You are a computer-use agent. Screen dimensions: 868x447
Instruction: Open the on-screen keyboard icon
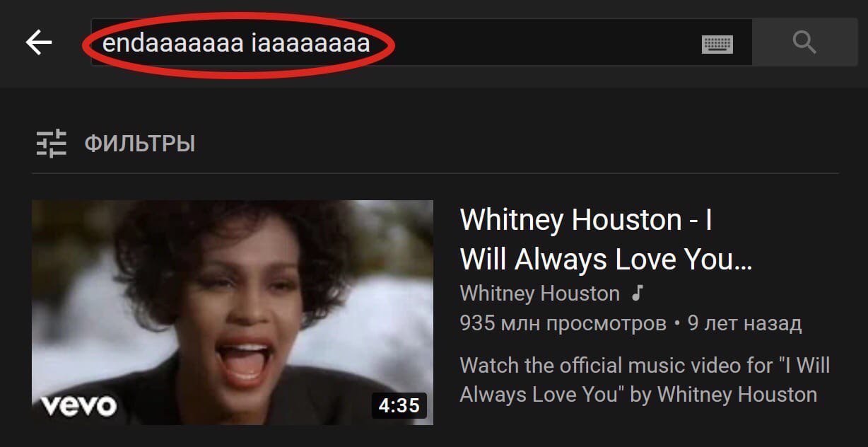click(717, 44)
